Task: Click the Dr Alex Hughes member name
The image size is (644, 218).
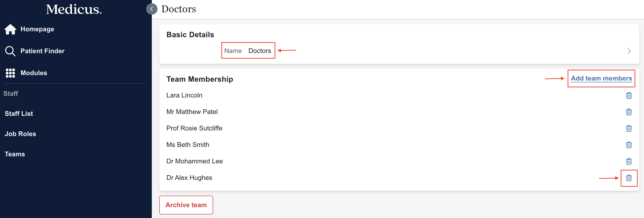Action: [189, 178]
